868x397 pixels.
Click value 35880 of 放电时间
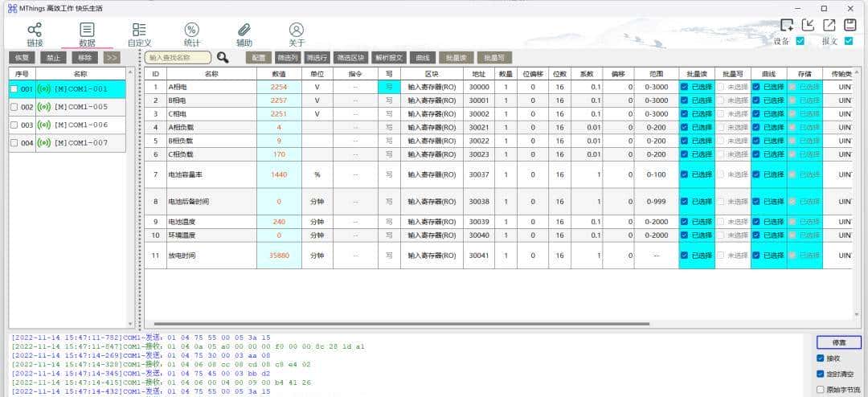(279, 256)
